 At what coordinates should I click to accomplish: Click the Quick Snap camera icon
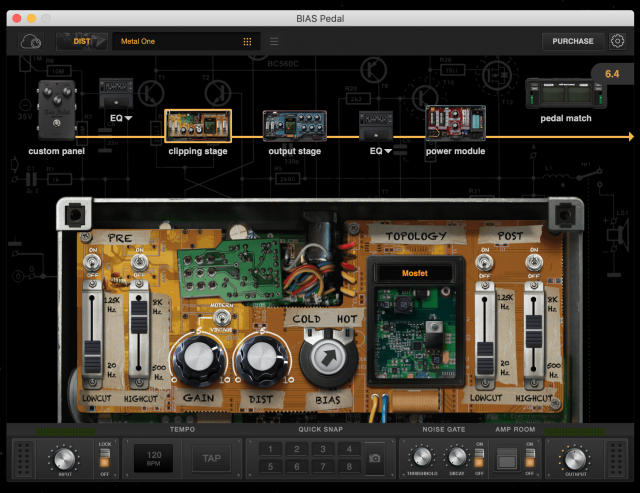[x=375, y=458]
